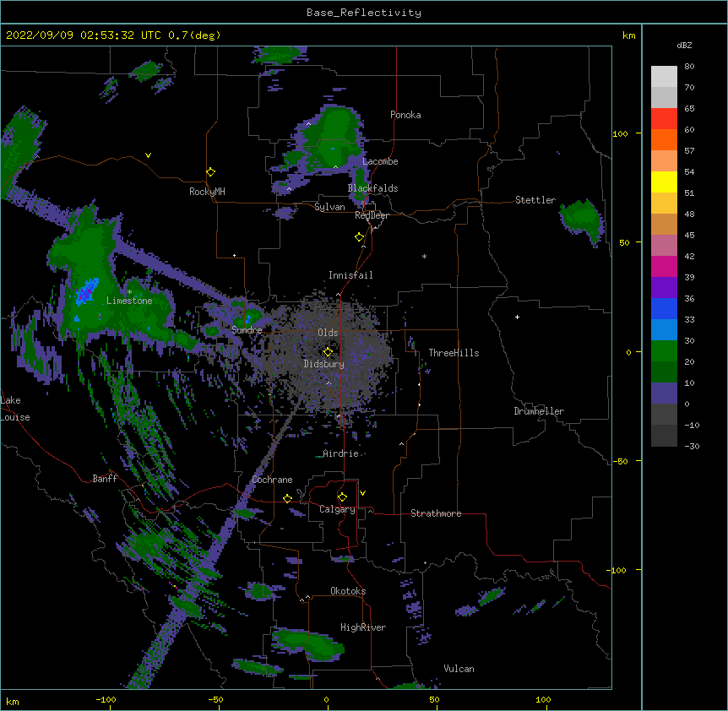The width and height of the screenshot is (728, 711).
Task: Click the Ponoka label
Action: [x=405, y=115]
